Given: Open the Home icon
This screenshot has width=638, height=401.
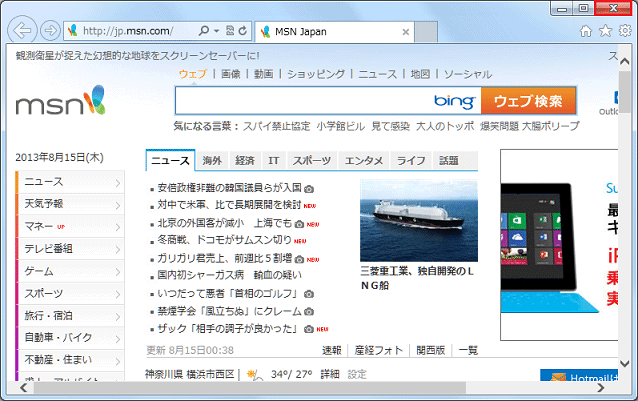Looking at the screenshot, I should point(586,31).
